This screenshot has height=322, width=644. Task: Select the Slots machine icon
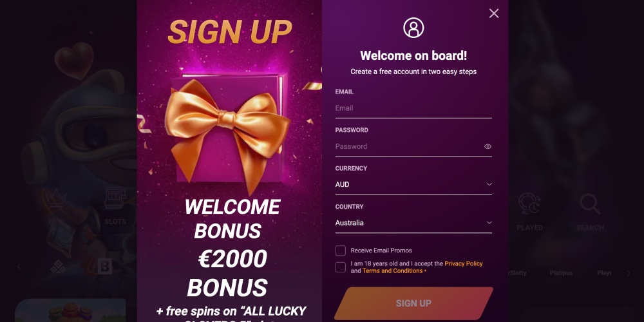(115, 198)
